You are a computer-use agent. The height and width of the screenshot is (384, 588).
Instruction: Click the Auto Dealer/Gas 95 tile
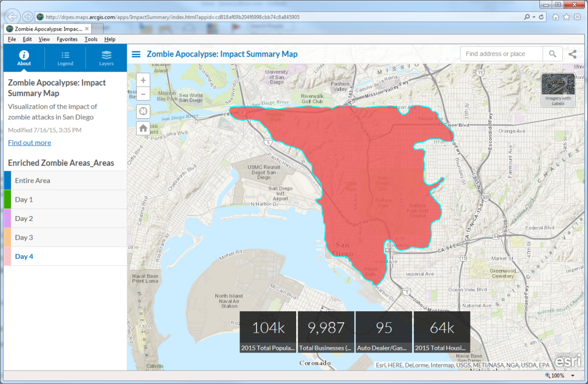pyautogui.click(x=384, y=332)
